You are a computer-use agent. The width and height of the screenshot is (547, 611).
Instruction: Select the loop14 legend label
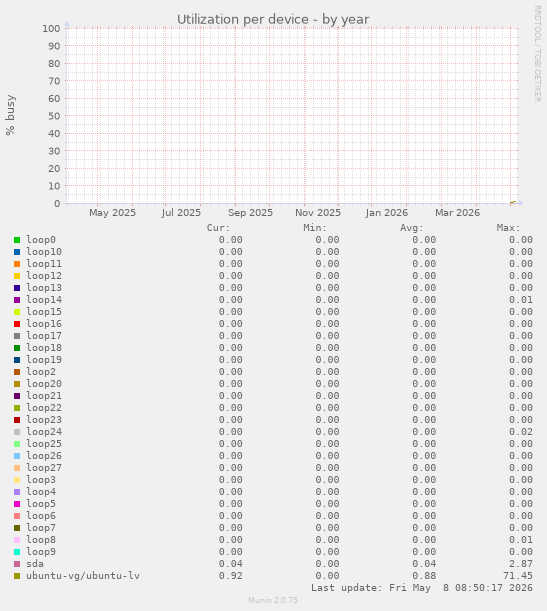point(44,300)
